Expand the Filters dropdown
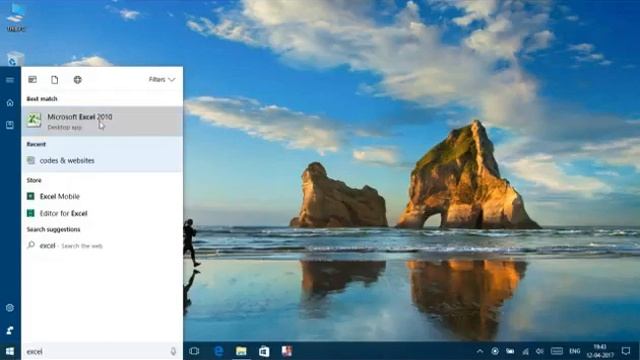 click(x=162, y=80)
